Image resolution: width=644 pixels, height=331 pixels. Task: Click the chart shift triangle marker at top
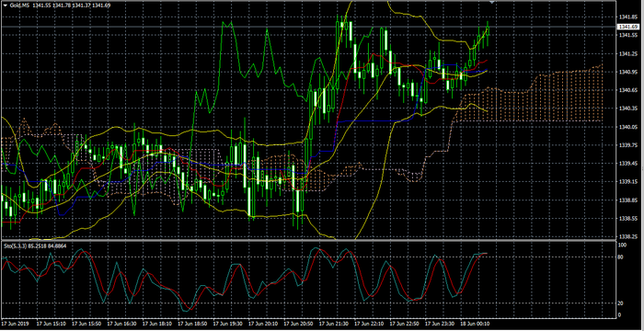tap(491, 3)
